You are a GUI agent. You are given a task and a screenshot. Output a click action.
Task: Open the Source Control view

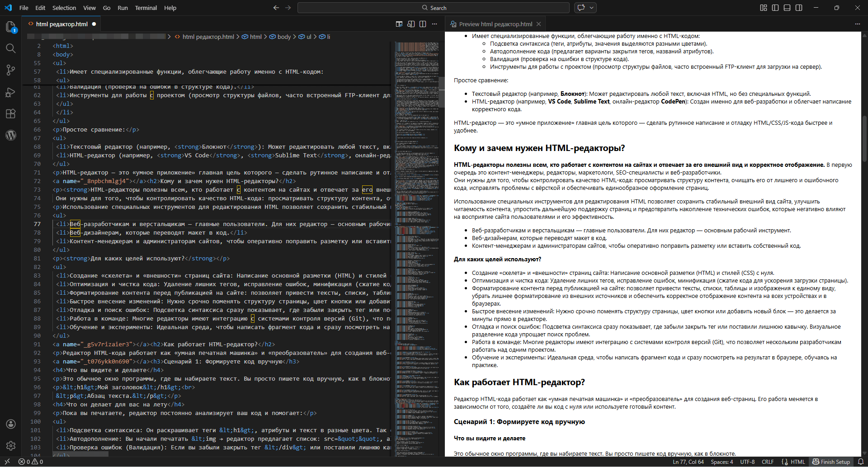click(x=11, y=70)
